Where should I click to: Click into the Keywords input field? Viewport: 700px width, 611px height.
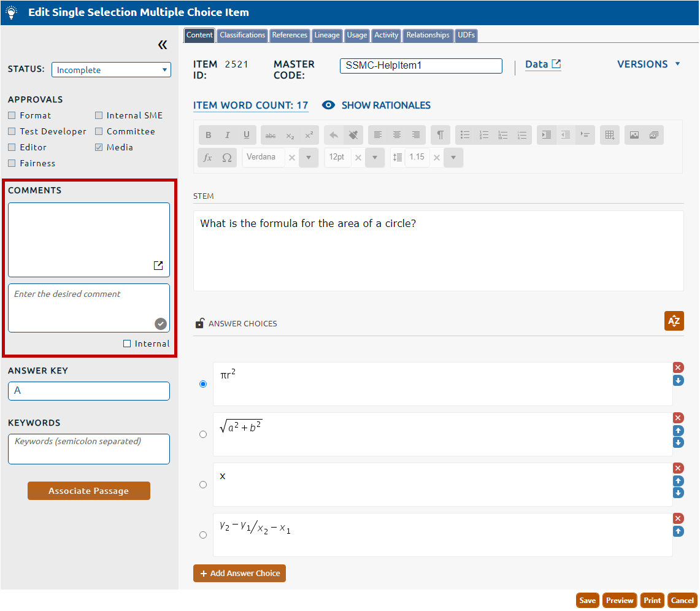pos(89,449)
